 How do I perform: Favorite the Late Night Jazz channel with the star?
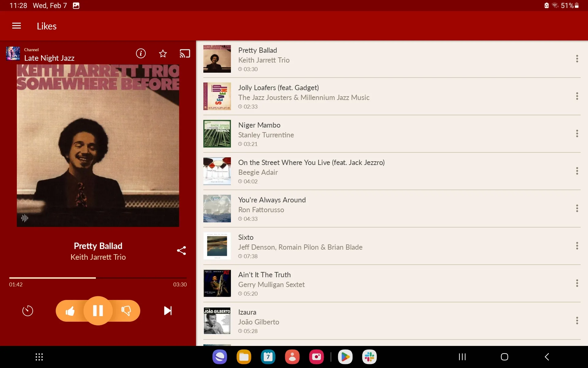point(163,54)
